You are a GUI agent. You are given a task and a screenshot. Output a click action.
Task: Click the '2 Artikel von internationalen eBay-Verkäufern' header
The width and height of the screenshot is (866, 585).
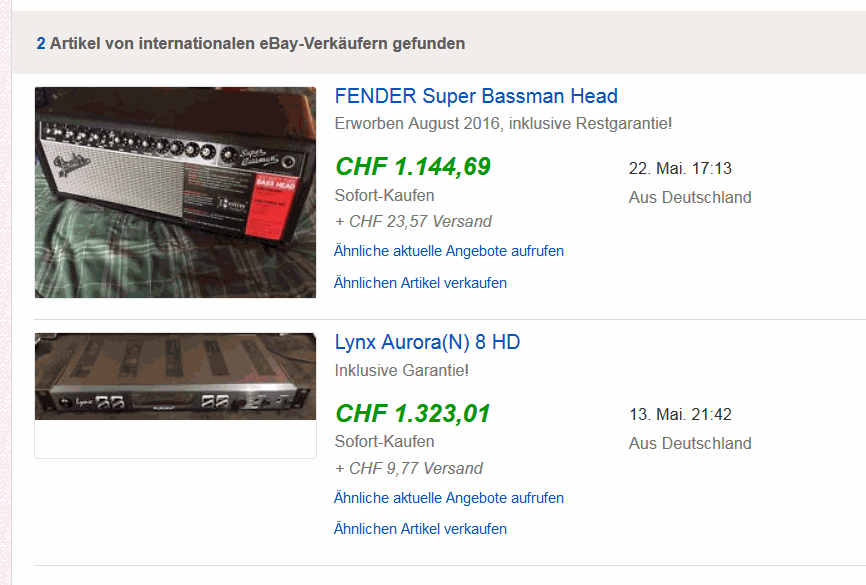250,43
